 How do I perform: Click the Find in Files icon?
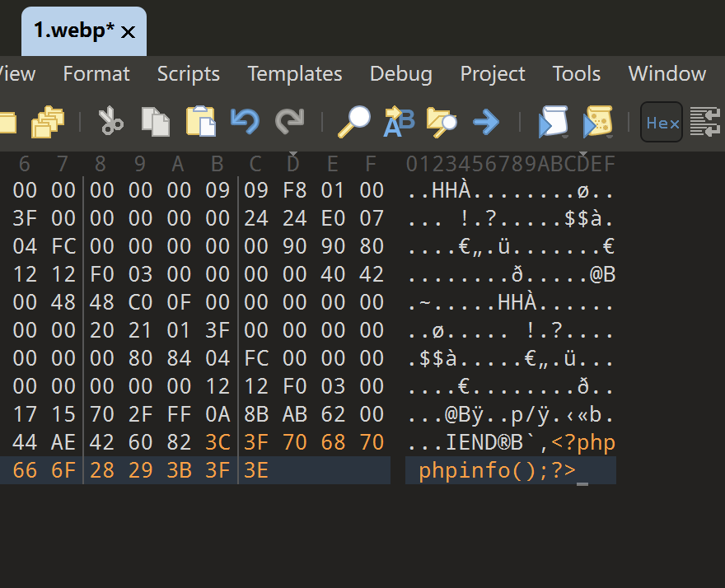point(442,122)
